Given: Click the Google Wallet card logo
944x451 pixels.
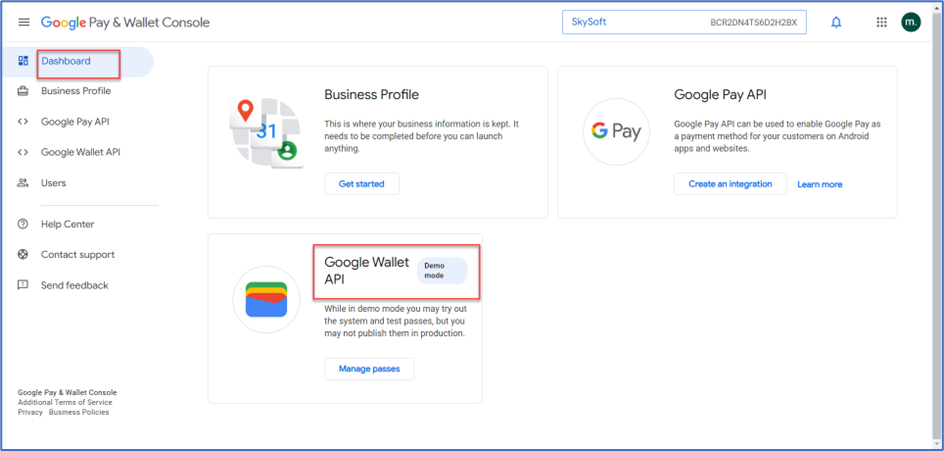Looking at the screenshot, I should [x=266, y=299].
